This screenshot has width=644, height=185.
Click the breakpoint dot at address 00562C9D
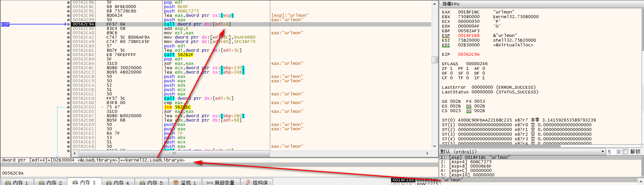(x=69, y=29)
